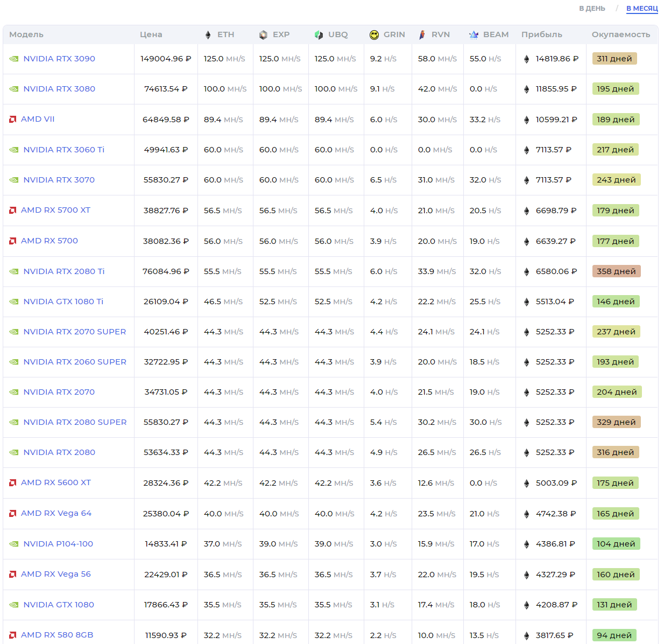Click the 46.5 MH/S ETH hashrate value

tap(223, 302)
